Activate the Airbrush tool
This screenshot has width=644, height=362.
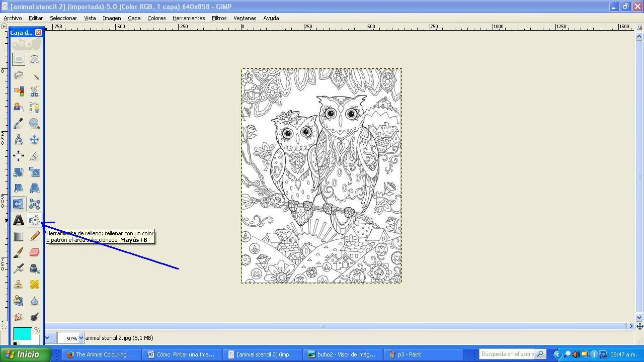tap(19, 268)
